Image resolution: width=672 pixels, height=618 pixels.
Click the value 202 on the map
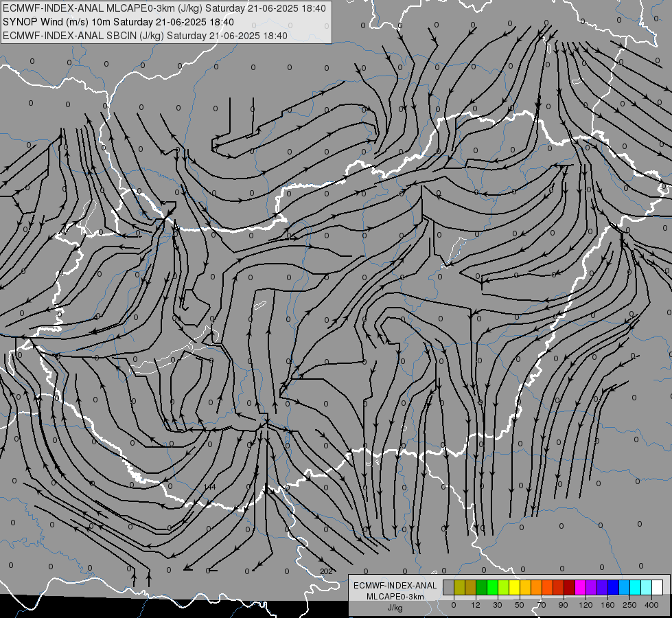(x=326, y=571)
